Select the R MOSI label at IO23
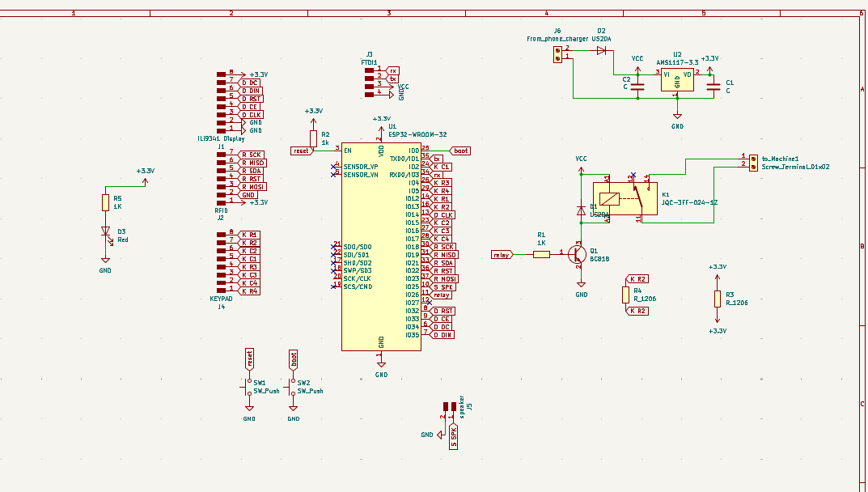This screenshot has width=868, height=492. point(445,278)
